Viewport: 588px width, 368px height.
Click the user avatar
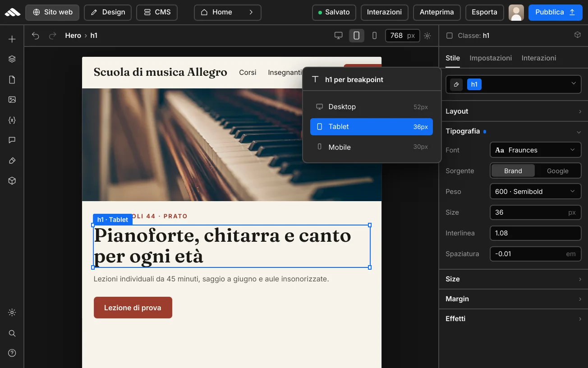(x=516, y=13)
